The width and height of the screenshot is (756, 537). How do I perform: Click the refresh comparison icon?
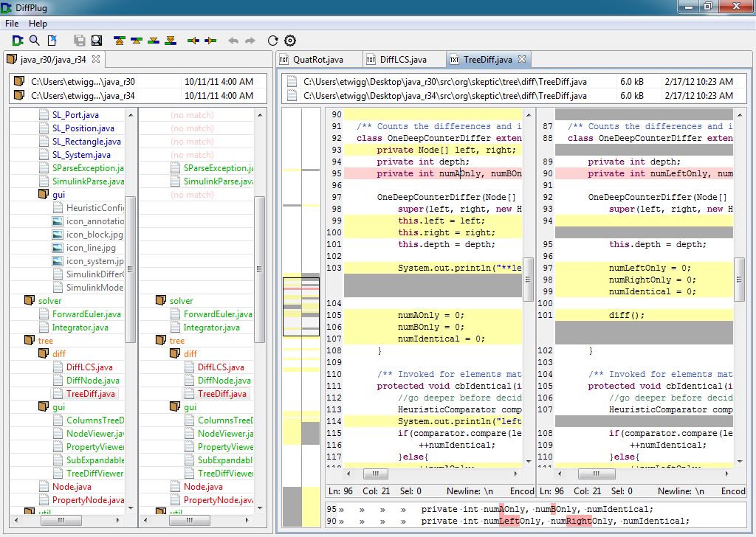pyautogui.click(x=272, y=41)
